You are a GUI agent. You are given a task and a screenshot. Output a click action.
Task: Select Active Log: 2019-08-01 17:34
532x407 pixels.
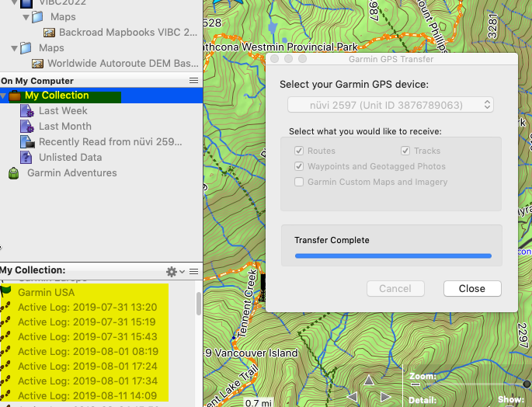coord(88,381)
